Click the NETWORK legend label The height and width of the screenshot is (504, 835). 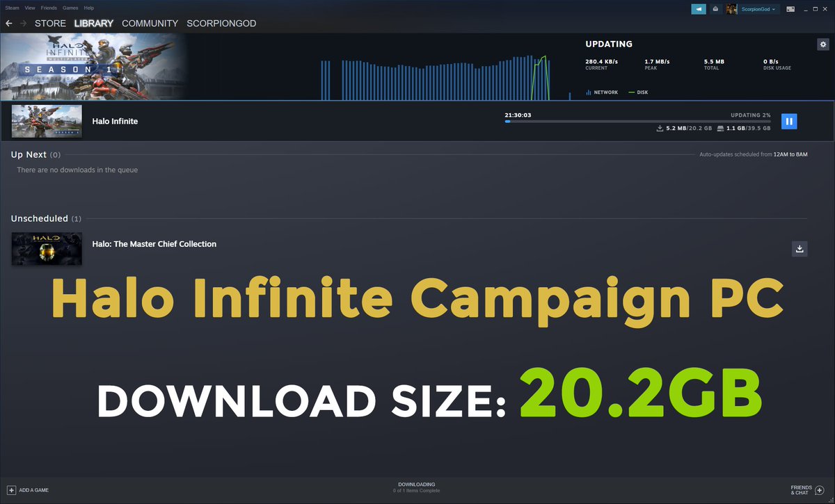point(602,92)
